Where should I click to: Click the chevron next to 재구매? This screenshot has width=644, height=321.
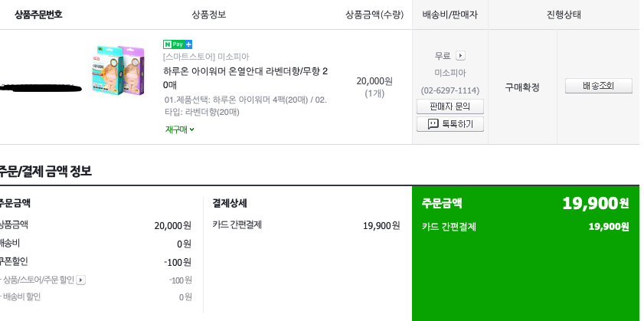[192, 129]
